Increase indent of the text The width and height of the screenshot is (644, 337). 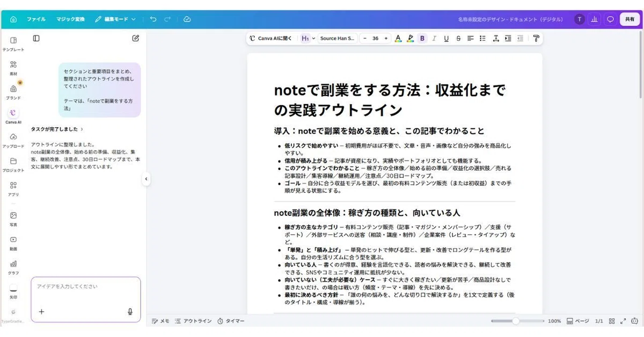pos(508,39)
